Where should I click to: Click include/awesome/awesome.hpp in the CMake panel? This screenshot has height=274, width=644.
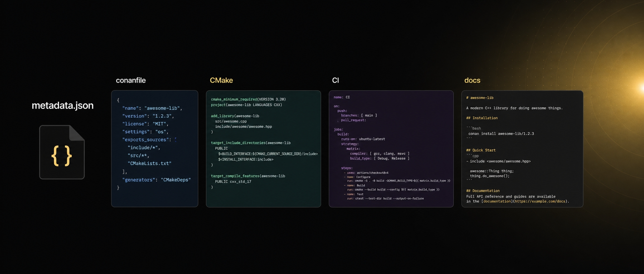(244, 127)
